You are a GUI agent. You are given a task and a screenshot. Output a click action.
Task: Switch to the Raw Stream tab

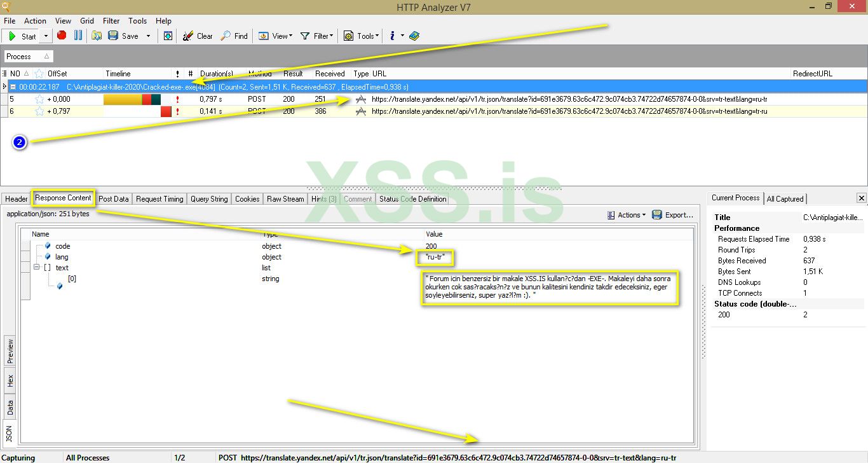(x=285, y=199)
